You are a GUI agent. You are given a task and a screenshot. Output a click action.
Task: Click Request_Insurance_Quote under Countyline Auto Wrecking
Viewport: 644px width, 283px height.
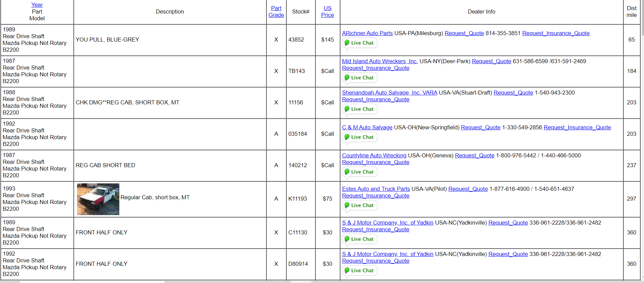click(x=376, y=162)
